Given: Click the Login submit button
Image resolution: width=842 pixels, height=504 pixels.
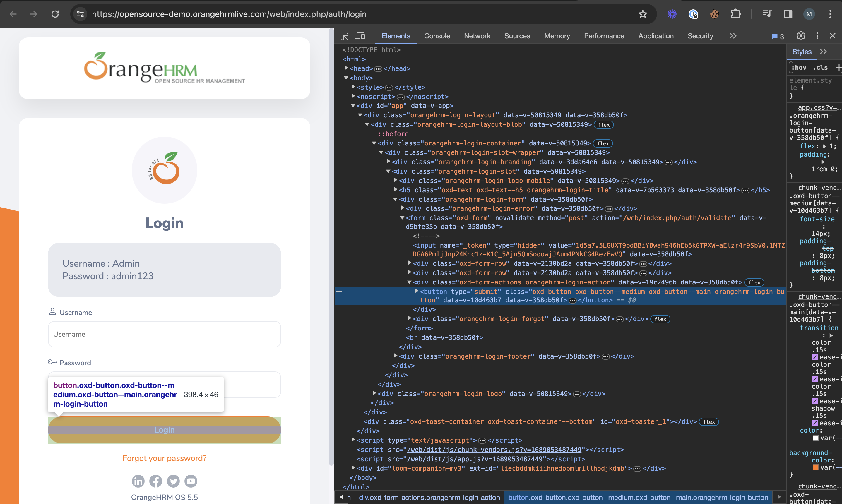Looking at the screenshot, I should (165, 430).
